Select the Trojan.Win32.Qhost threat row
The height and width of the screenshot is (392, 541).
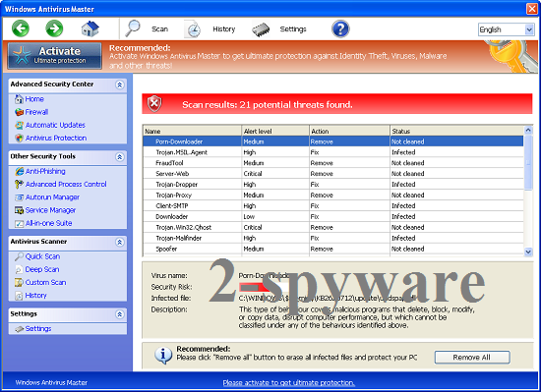[x=333, y=227]
